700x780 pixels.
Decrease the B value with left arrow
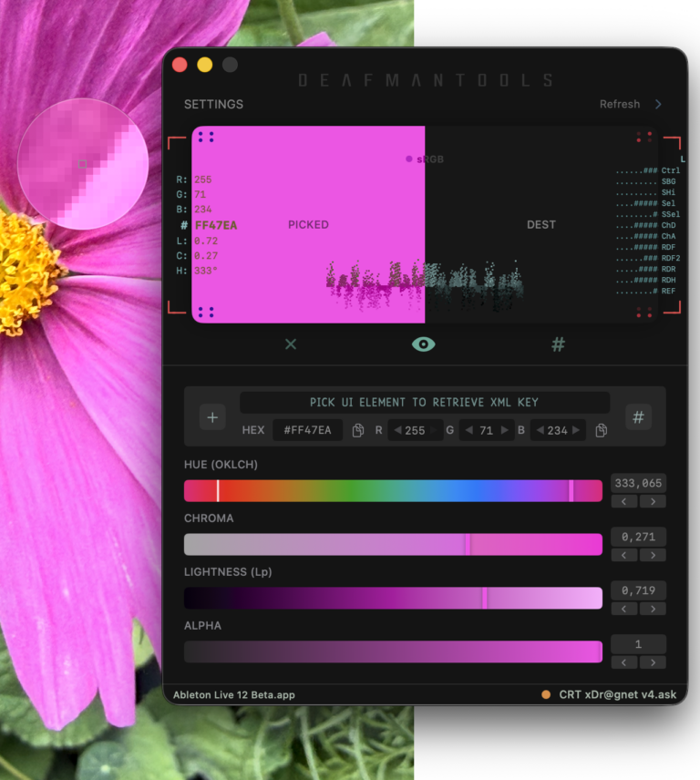pyautogui.click(x=540, y=430)
